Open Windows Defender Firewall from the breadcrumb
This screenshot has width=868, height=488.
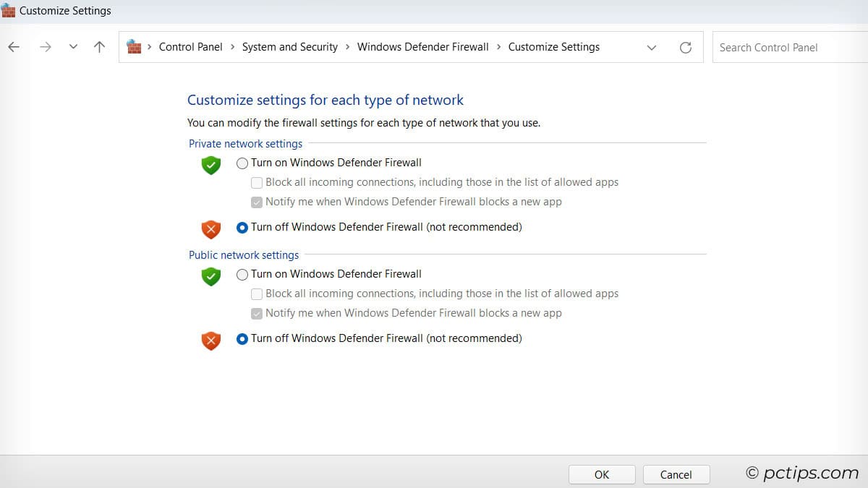(422, 46)
